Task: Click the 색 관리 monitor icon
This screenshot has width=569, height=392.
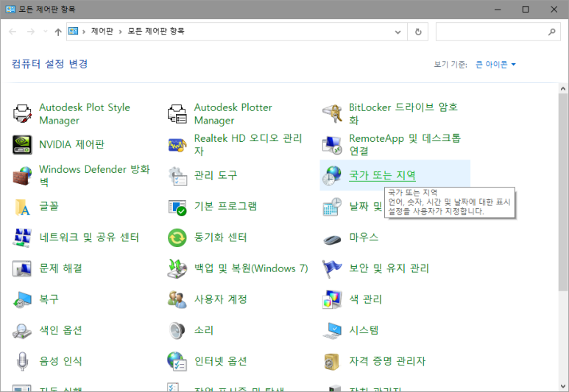Action: pyautogui.click(x=332, y=299)
